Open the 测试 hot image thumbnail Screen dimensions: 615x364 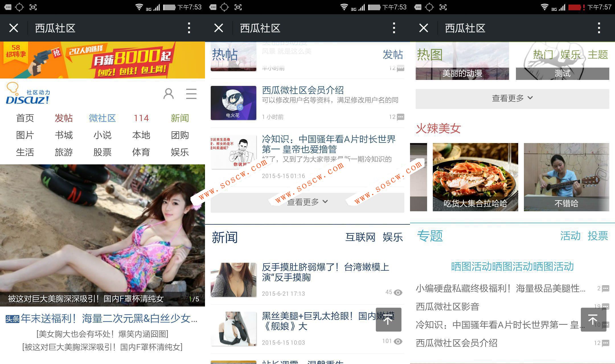coord(563,61)
